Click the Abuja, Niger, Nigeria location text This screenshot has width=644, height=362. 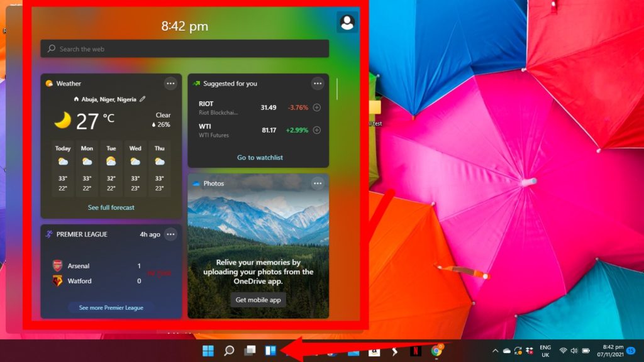click(x=108, y=99)
